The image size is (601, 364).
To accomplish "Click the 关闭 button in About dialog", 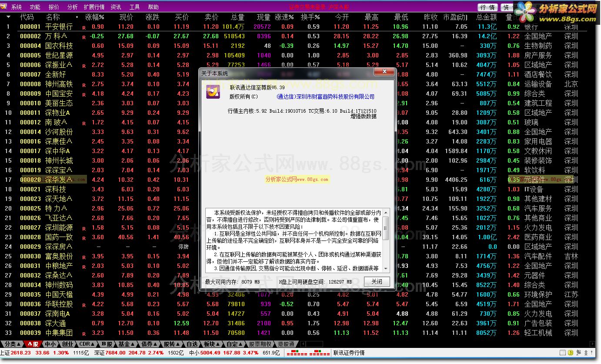I will pos(377,281).
